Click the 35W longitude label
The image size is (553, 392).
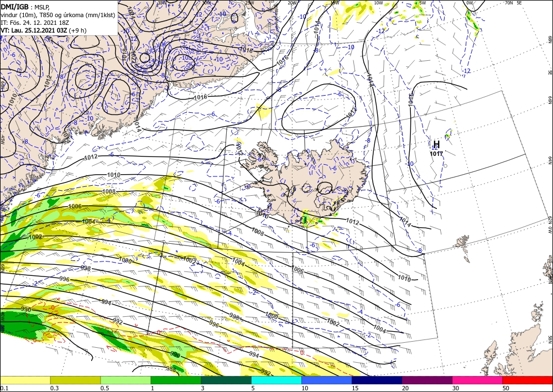(161, 2)
